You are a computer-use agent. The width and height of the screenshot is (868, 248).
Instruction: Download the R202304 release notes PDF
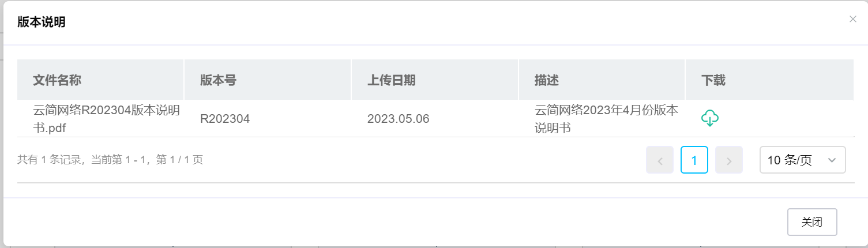point(709,118)
